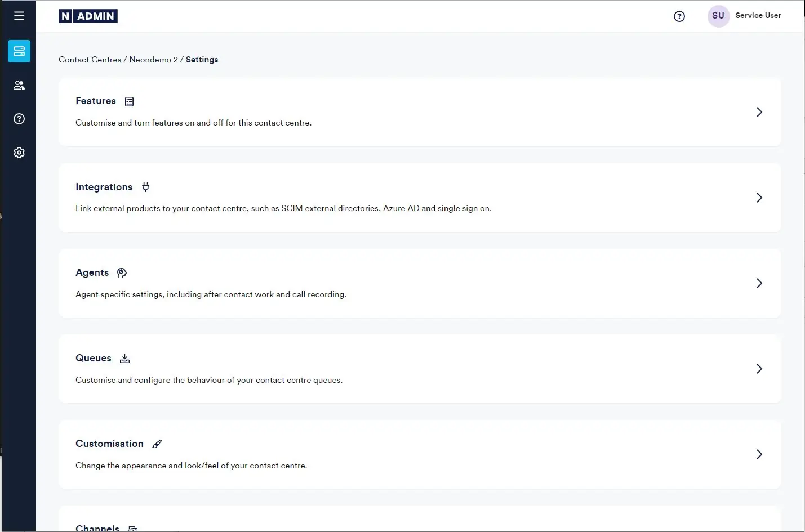The image size is (805, 532).
Task: Click the brush icon beside Customisation
Action: coord(157,444)
